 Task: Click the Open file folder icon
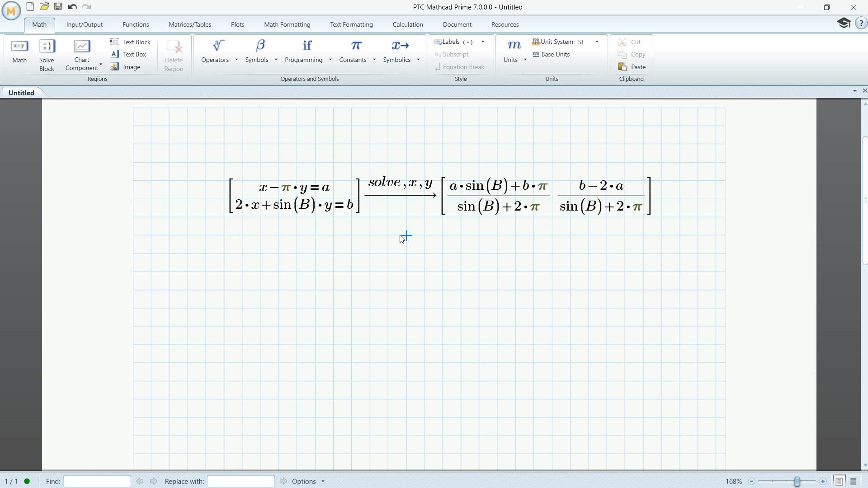point(44,7)
